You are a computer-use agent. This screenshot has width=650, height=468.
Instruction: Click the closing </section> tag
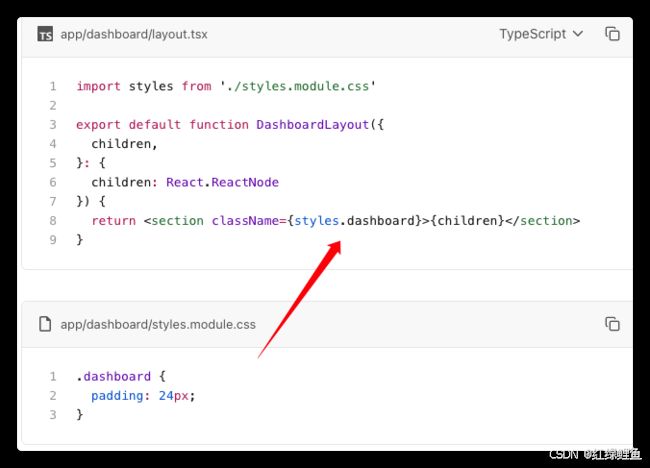coord(543,221)
